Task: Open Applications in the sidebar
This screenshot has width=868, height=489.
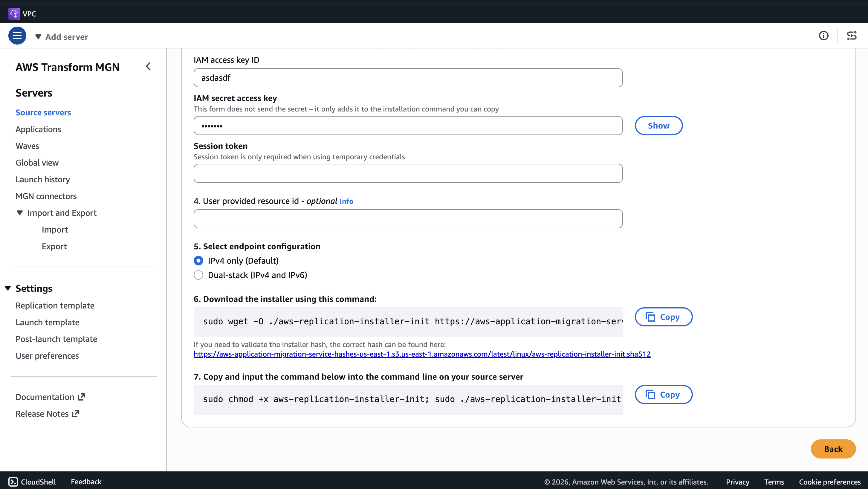Action: (x=39, y=129)
